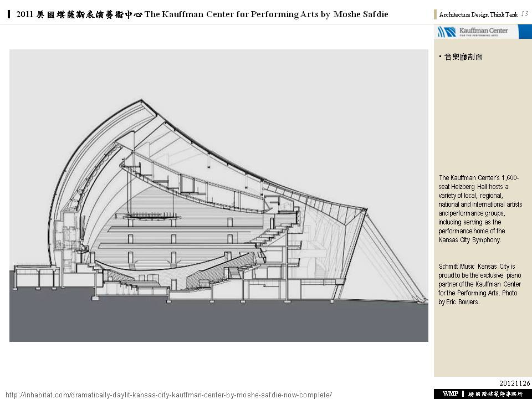Click the paragraph about 1,600-seat Helzberg Hall
The height and width of the screenshot is (399, 532).
tap(480, 208)
